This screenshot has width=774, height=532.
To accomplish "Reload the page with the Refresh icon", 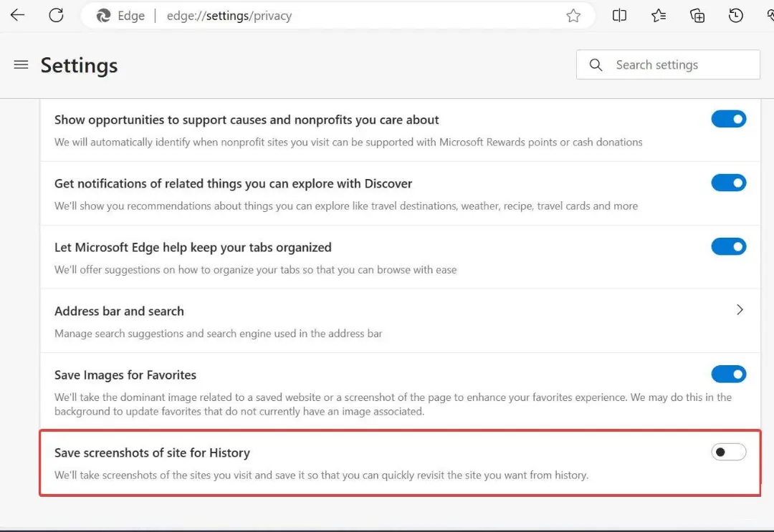I will [57, 15].
